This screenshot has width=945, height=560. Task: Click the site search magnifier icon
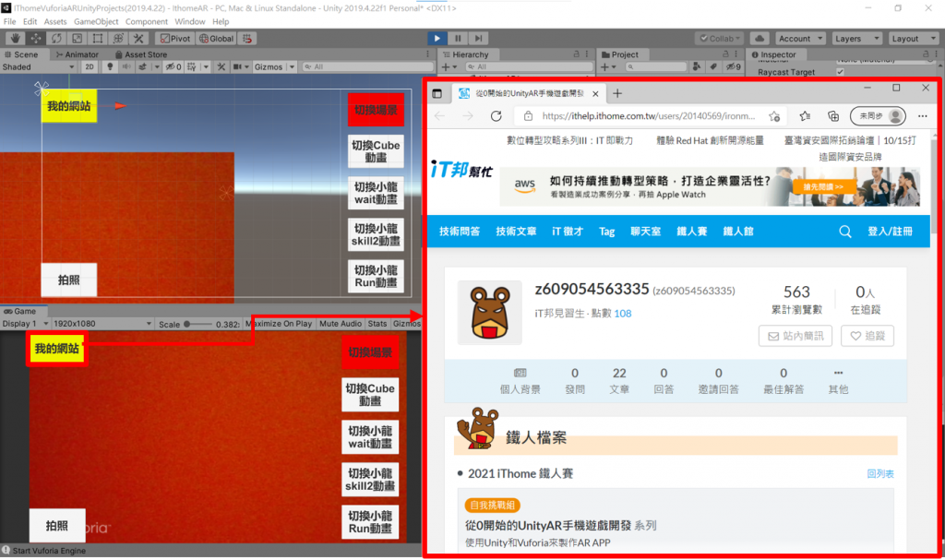click(x=845, y=232)
